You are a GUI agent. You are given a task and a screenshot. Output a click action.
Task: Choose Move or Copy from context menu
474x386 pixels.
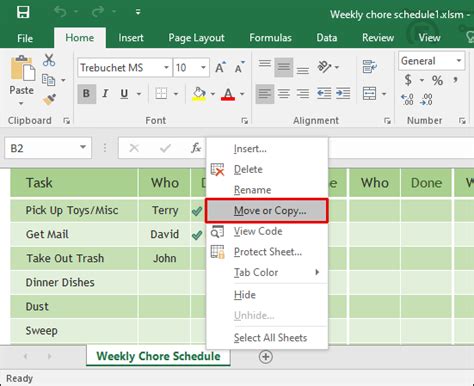(267, 211)
